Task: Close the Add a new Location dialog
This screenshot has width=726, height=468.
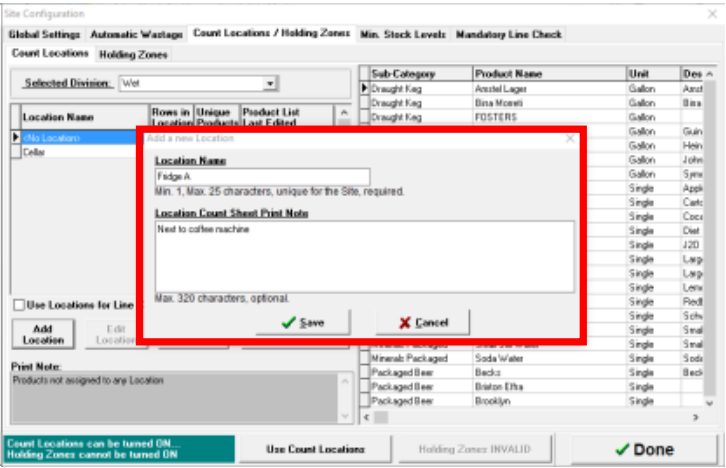Action: coord(570,138)
